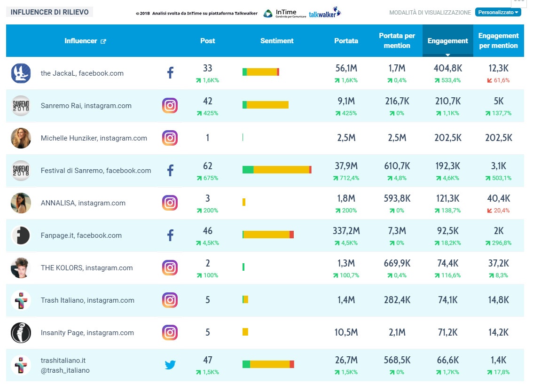
Task: Open ANNALISA's profile photo
Action: [21, 203]
